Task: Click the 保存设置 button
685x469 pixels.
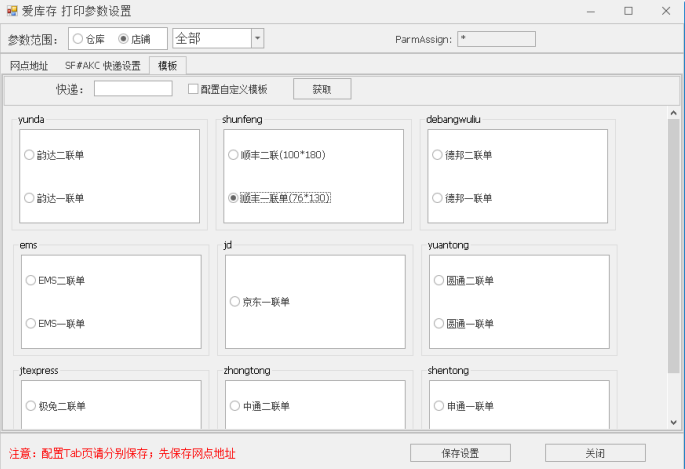Action: pos(460,453)
